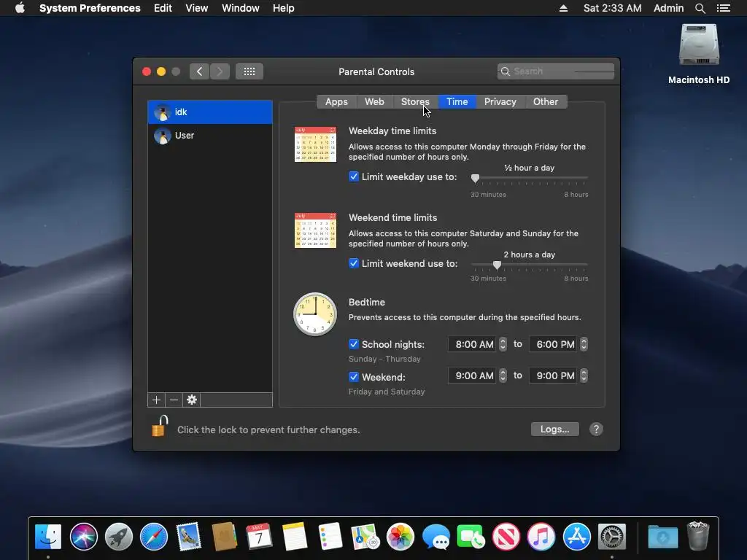The image size is (747, 560).
Task: Open Messages app in the Dock
Action: (x=436, y=537)
